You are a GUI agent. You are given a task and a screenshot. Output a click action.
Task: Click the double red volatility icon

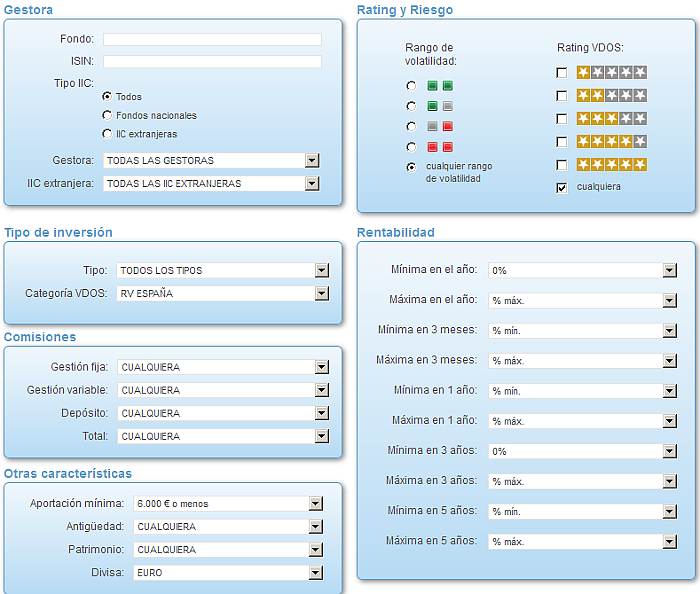point(440,147)
